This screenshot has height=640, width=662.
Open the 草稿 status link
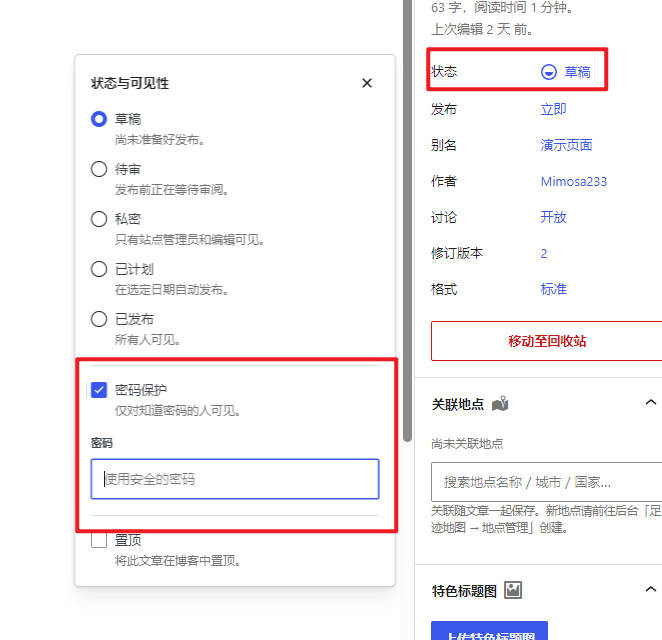[x=577, y=72]
